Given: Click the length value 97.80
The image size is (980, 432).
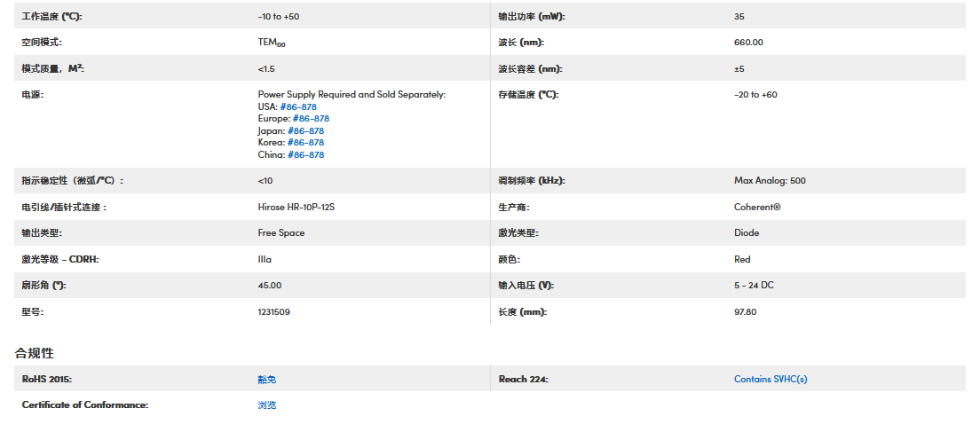Looking at the screenshot, I should coord(745,312).
